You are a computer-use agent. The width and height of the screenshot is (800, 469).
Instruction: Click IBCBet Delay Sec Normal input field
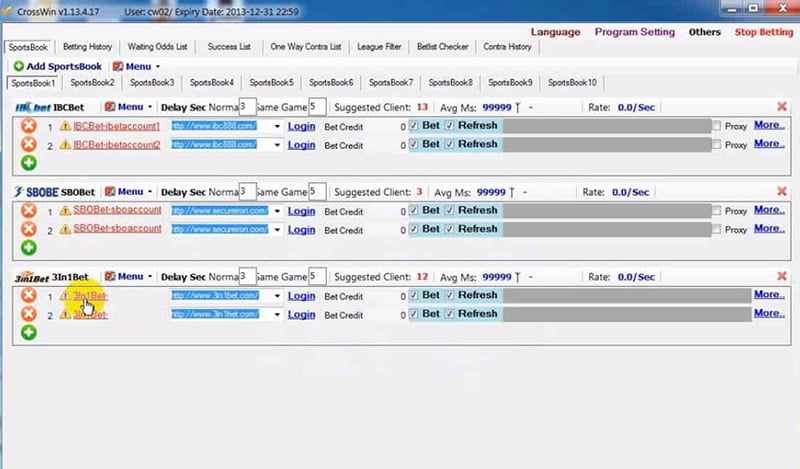[x=247, y=107]
